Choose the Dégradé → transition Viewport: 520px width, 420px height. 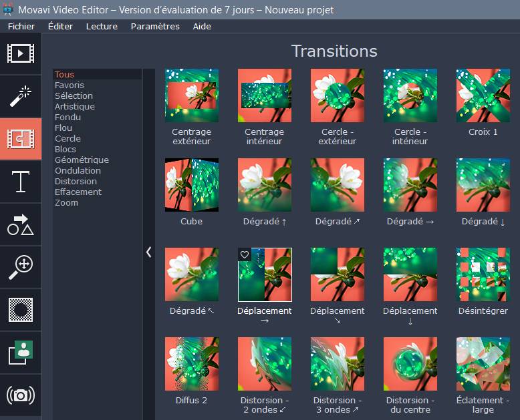(x=410, y=185)
